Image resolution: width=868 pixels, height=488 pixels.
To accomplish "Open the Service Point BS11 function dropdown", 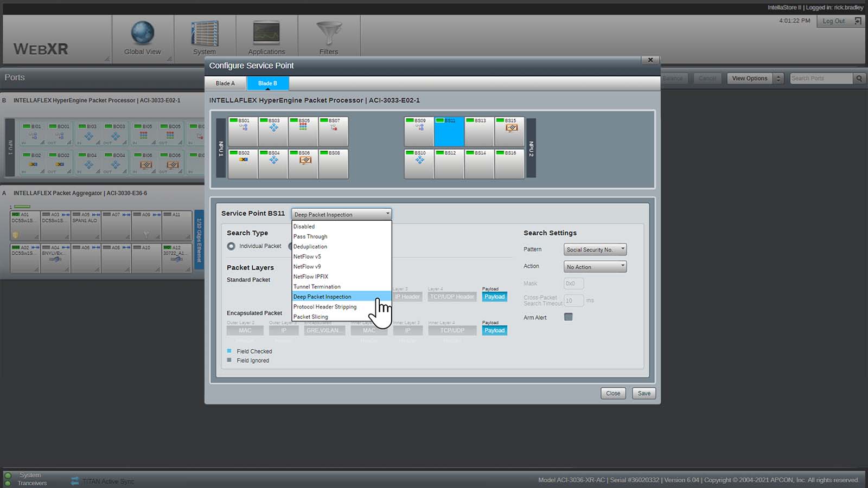I will coord(341,214).
